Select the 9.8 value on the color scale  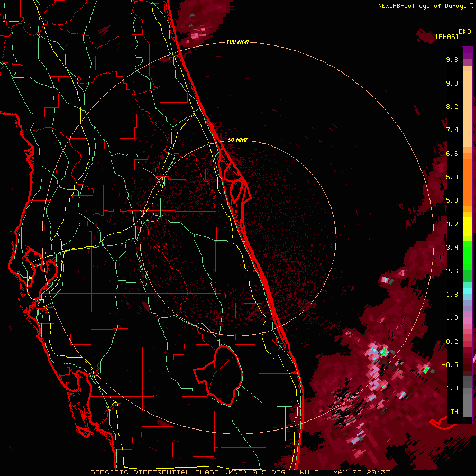(x=452, y=59)
